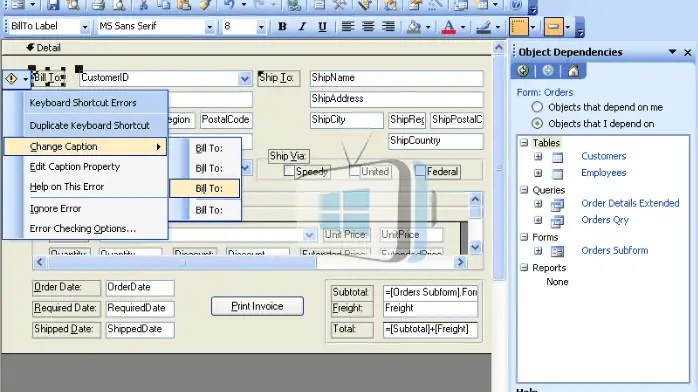Check the United checkbox
Image resolution: width=698 pixels, height=392 pixels.
coord(354,171)
